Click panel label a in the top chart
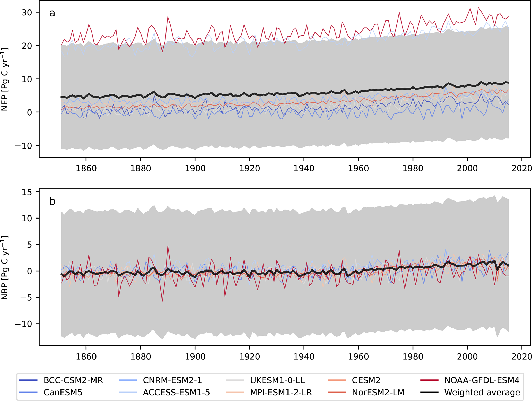Viewport: 532px width, 401px height. click(52, 13)
